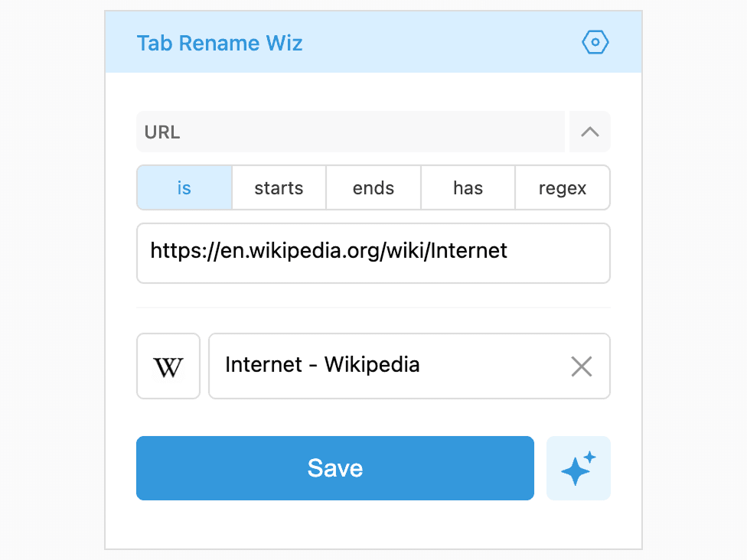The height and width of the screenshot is (560, 747).
Task: Collapse the URL section with the chevron
Action: [590, 132]
